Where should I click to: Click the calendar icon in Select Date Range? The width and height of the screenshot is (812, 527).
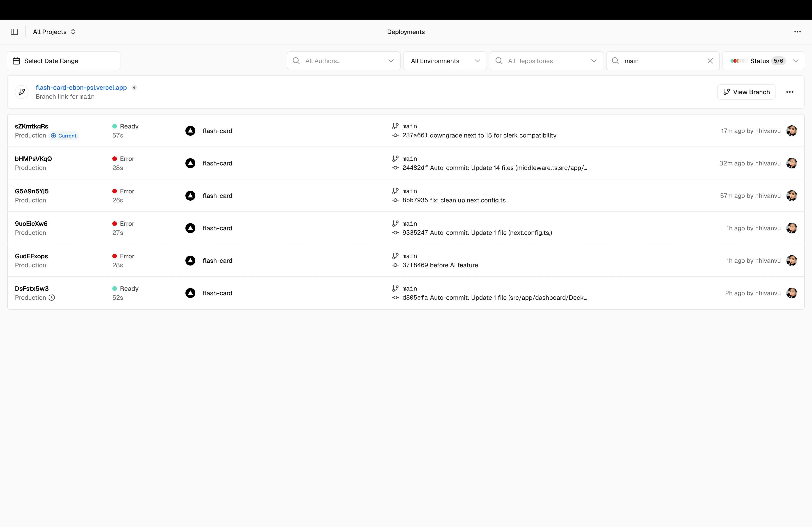16,61
